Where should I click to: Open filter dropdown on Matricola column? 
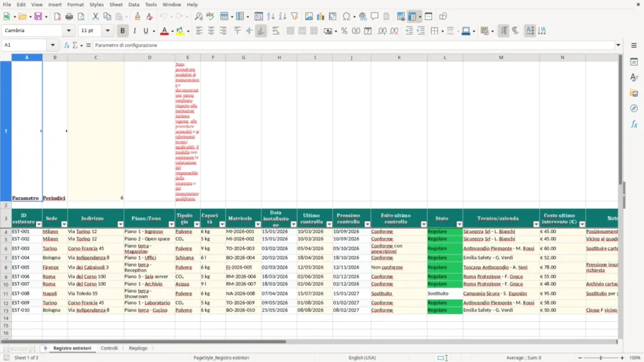[x=257, y=224]
